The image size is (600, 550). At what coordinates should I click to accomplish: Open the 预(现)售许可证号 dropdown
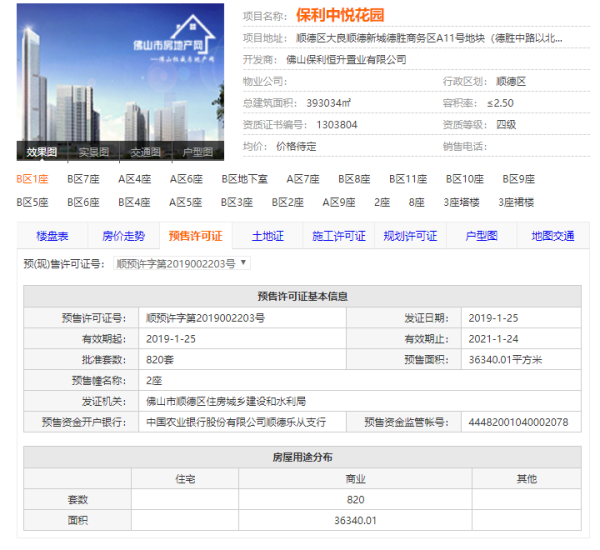(x=182, y=263)
